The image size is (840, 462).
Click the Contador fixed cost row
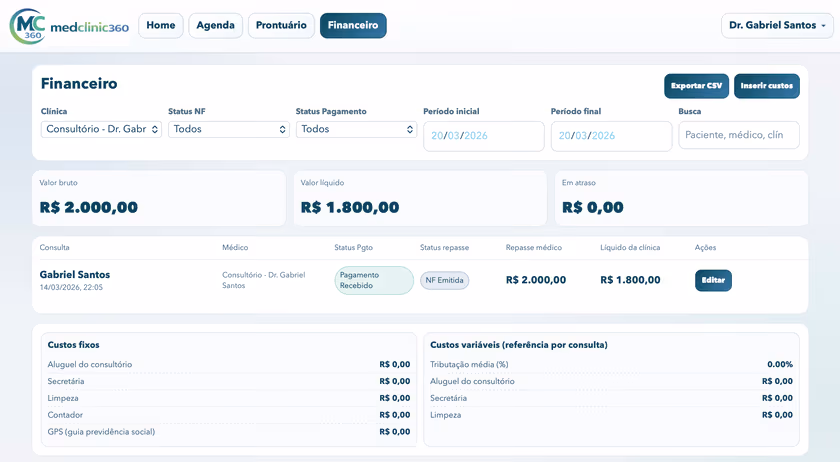coord(229,415)
